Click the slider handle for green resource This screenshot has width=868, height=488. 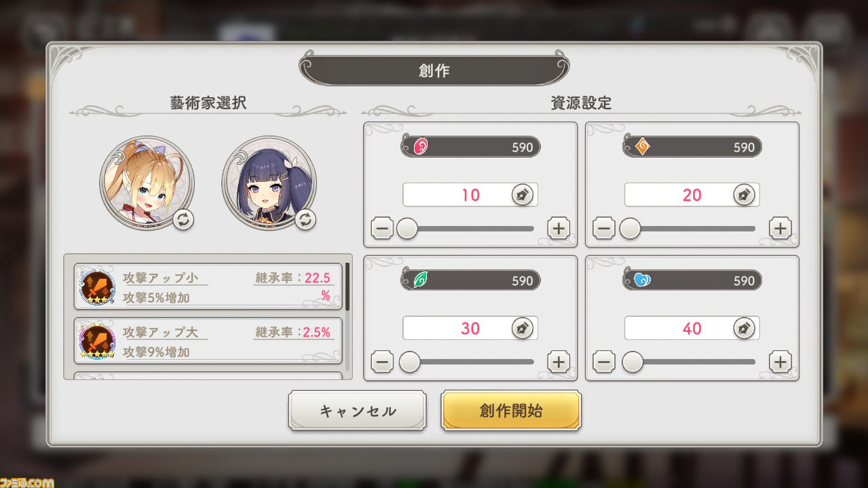point(409,362)
